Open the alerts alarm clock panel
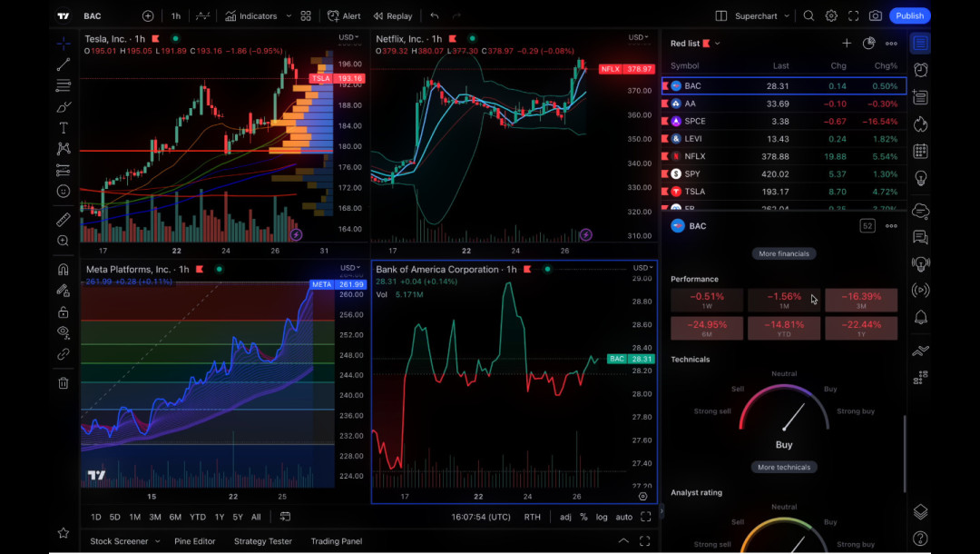The width and height of the screenshot is (980, 554). coord(921,69)
